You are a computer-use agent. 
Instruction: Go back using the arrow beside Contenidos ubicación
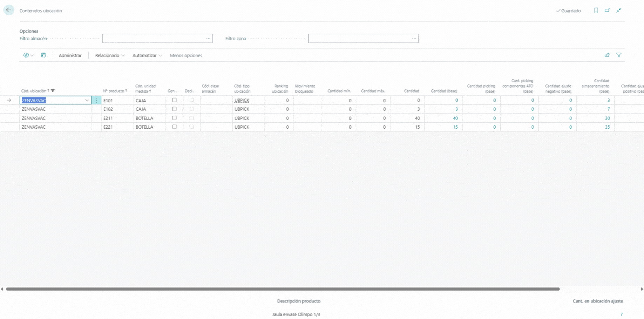coord(8,10)
